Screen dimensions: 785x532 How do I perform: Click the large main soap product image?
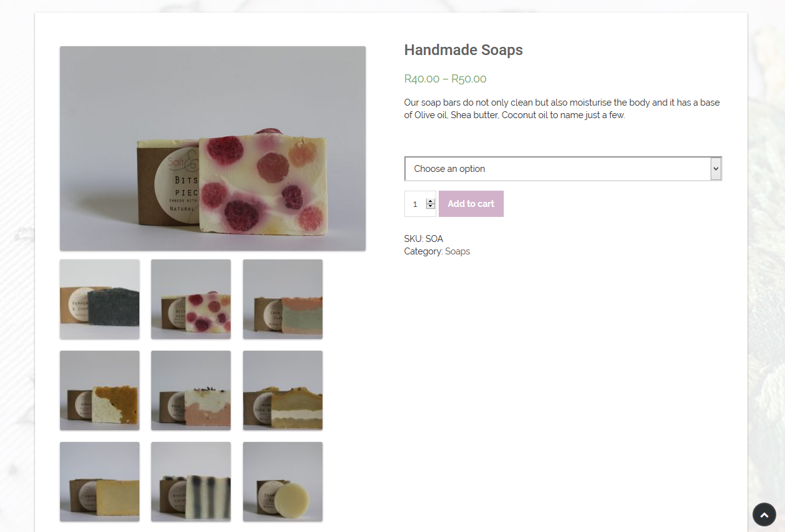tap(212, 148)
